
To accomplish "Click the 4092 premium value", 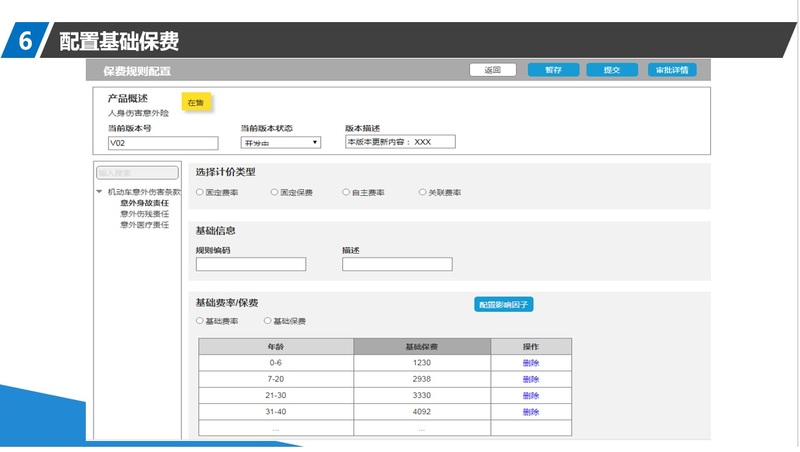I will point(422,412).
